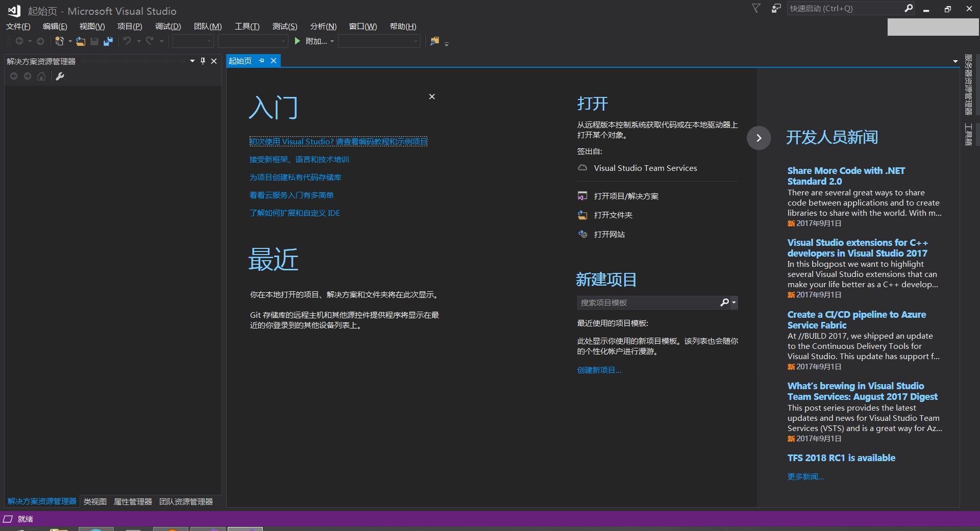
Task: Click the 更多新闻... link
Action: [805, 477]
